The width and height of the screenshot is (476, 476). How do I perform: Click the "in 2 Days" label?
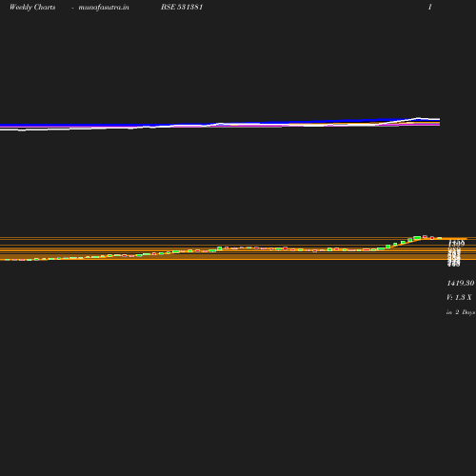pyautogui.click(x=461, y=312)
